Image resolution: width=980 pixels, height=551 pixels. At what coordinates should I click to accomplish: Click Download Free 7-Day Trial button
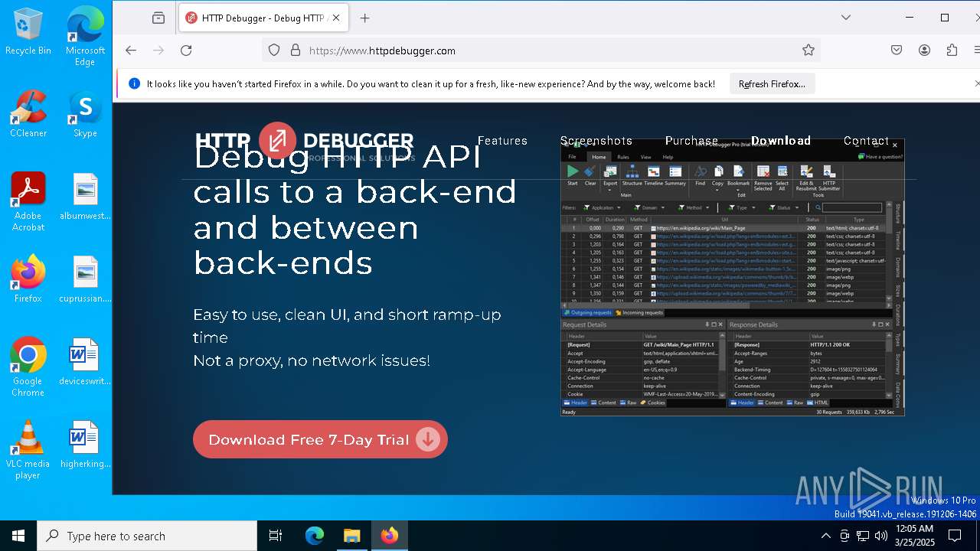[x=320, y=439]
